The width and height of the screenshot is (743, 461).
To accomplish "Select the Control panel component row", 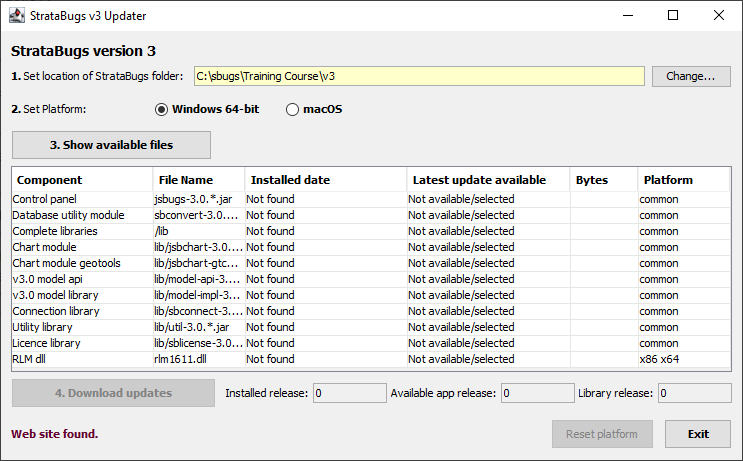I will click(371, 199).
